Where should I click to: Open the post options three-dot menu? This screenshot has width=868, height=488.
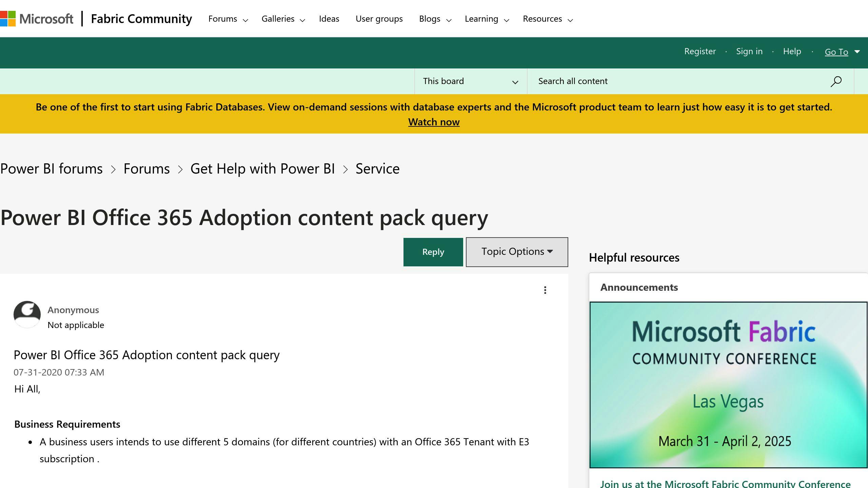click(545, 290)
